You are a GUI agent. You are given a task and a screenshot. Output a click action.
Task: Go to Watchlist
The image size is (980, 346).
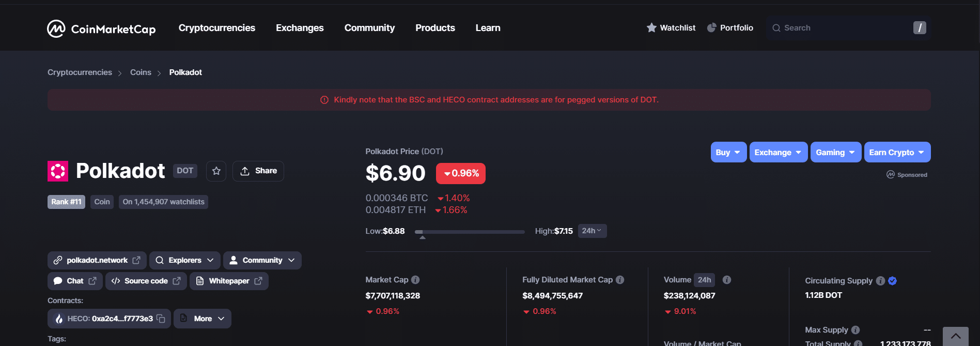click(671, 28)
